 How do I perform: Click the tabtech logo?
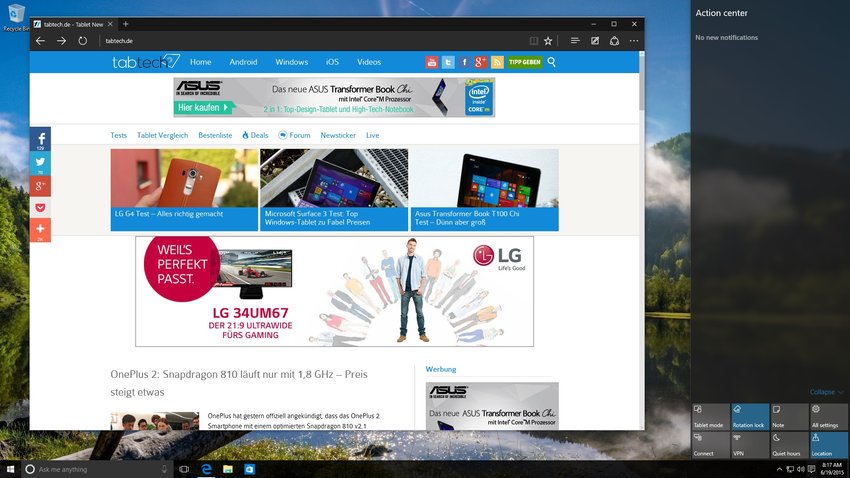click(x=146, y=61)
